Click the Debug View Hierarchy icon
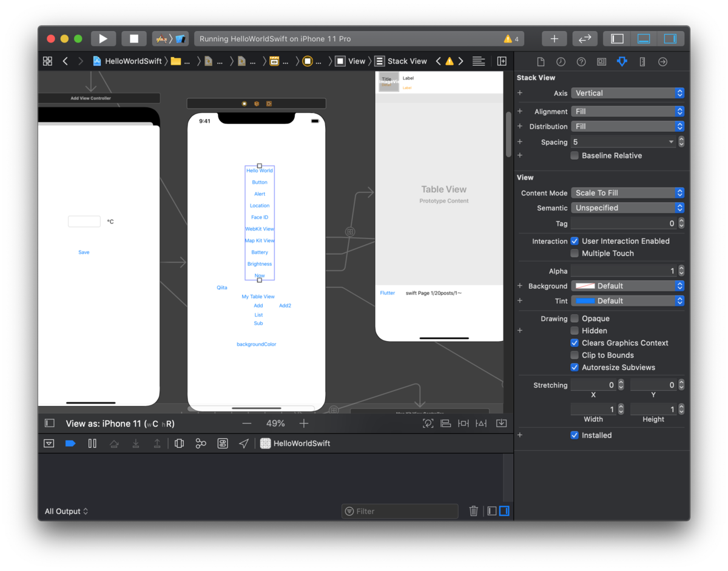Image resolution: width=728 pixels, height=571 pixels. tap(179, 443)
